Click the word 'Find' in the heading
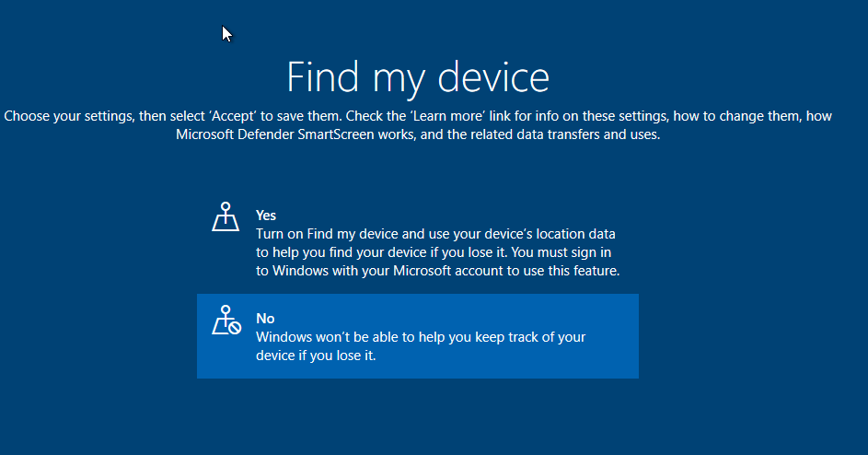868x455 pixels. pyautogui.click(x=320, y=77)
